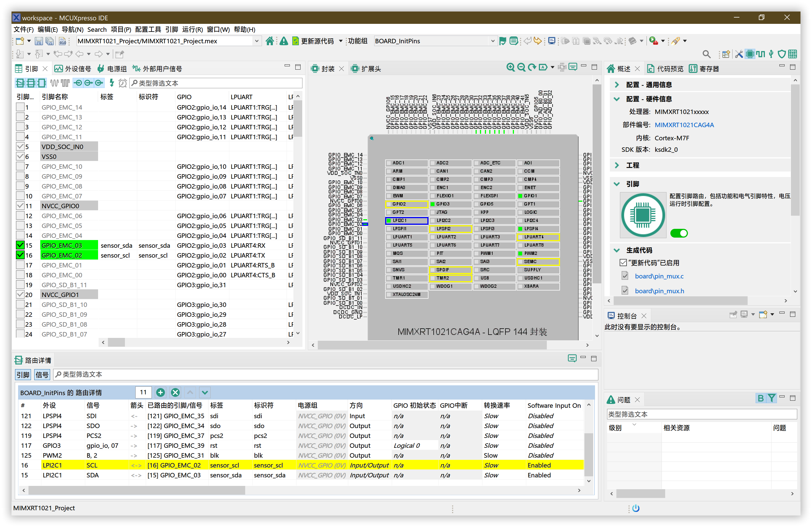Click the save icon in the toolbar
This screenshot has width=812, height=527.
tap(39, 41)
